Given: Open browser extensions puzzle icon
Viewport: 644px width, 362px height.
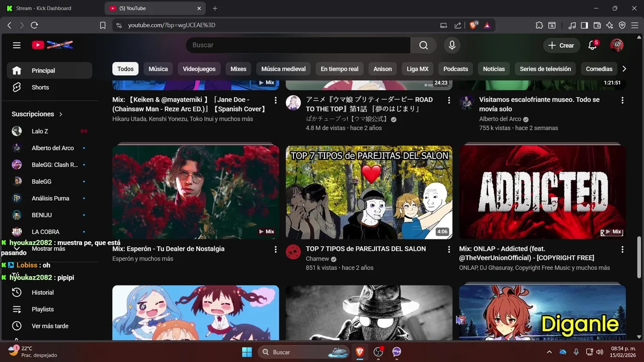Looking at the screenshot, I should pyautogui.click(x=539, y=25).
